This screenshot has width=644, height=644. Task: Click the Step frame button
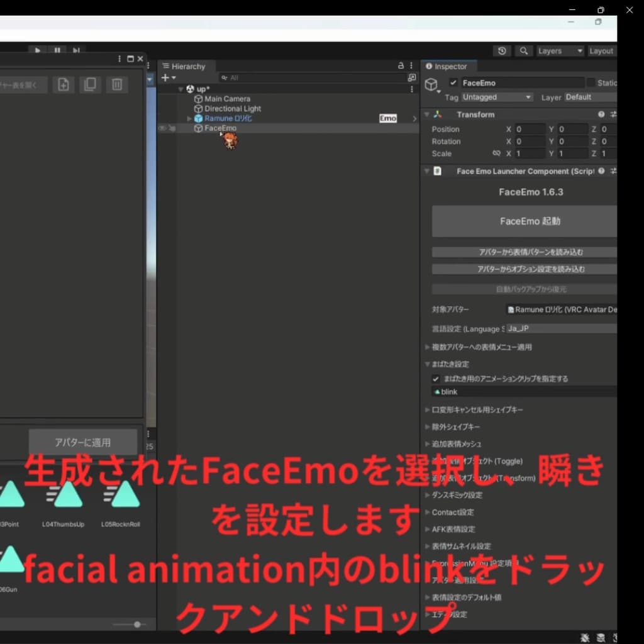[x=76, y=50]
